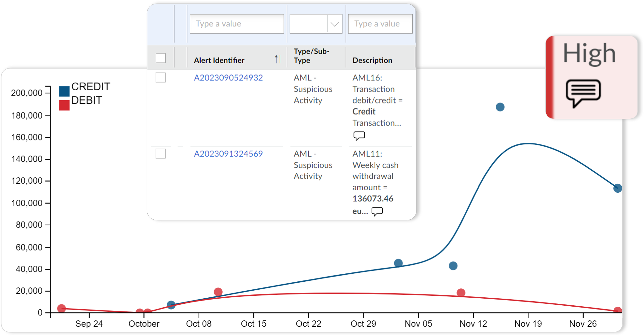The height and width of the screenshot is (336, 644).
Task: Click the AML16 description text
Action: [x=377, y=100]
